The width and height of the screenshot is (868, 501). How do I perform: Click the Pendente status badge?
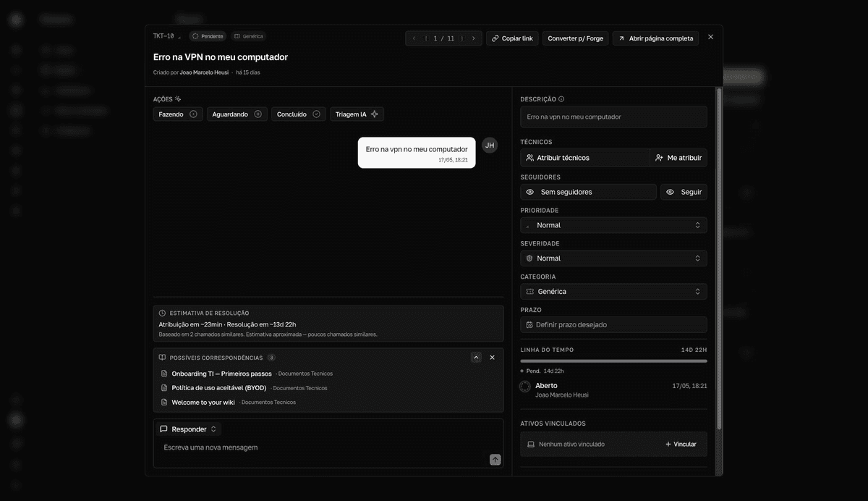click(x=208, y=36)
